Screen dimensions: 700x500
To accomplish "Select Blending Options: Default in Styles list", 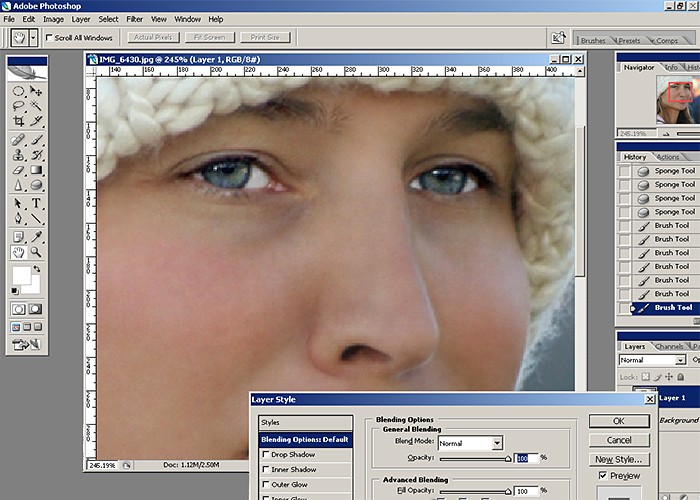I will (305, 440).
